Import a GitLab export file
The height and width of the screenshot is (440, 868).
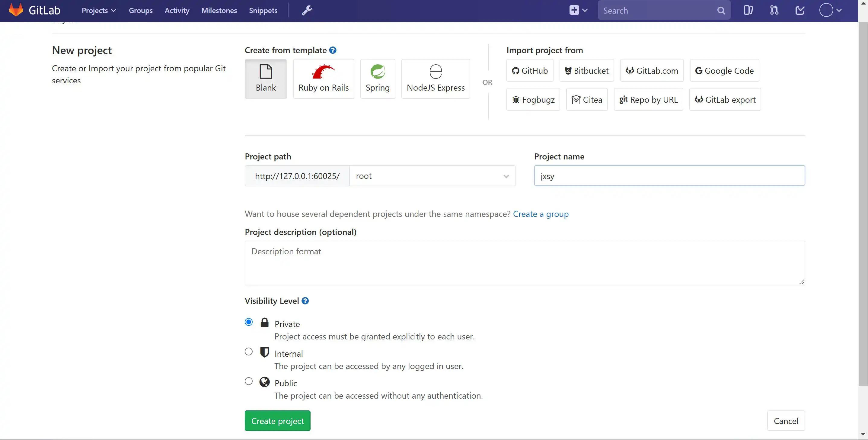point(725,99)
